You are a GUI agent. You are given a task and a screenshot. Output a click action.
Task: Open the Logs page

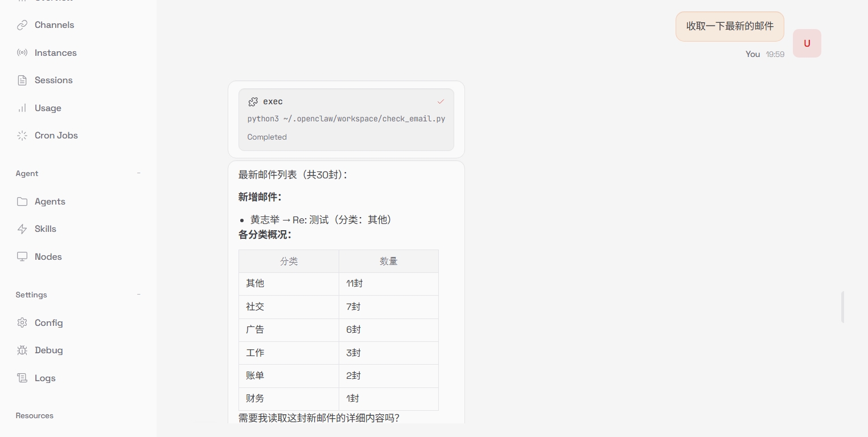coord(45,378)
